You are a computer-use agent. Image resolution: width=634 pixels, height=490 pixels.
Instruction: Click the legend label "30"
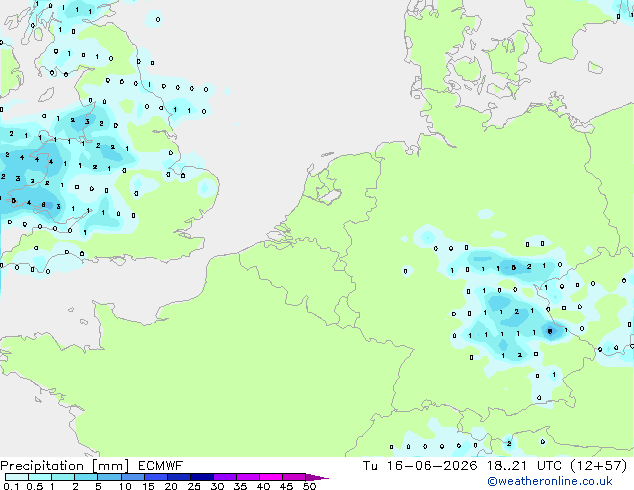tap(217, 486)
